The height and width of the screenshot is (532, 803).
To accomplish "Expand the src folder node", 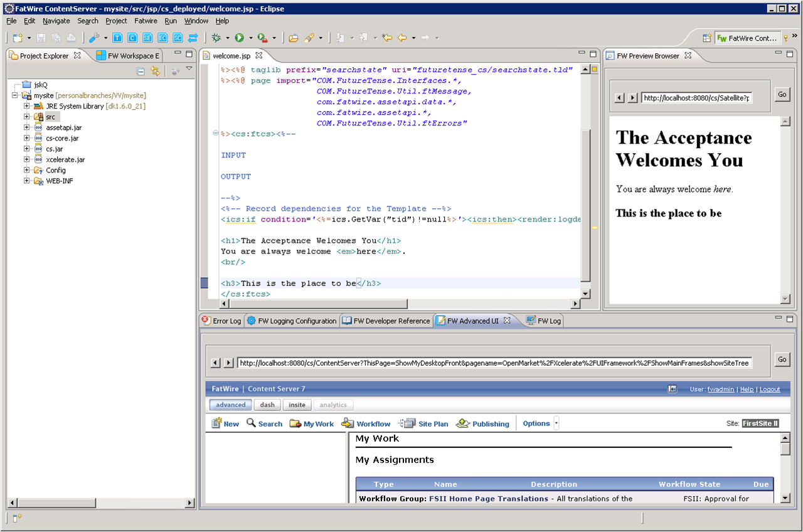I will tap(27, 117).
